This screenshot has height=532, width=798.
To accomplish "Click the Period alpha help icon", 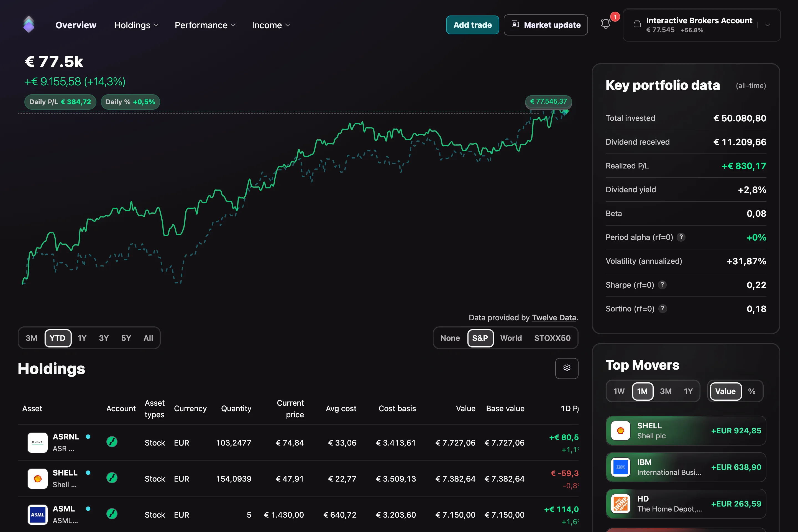I will point(681,237).
